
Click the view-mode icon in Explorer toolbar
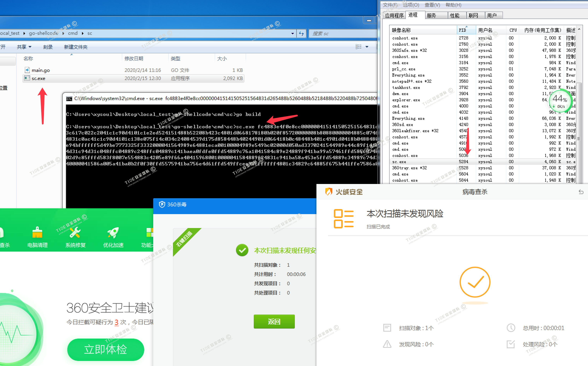point(358,47)
